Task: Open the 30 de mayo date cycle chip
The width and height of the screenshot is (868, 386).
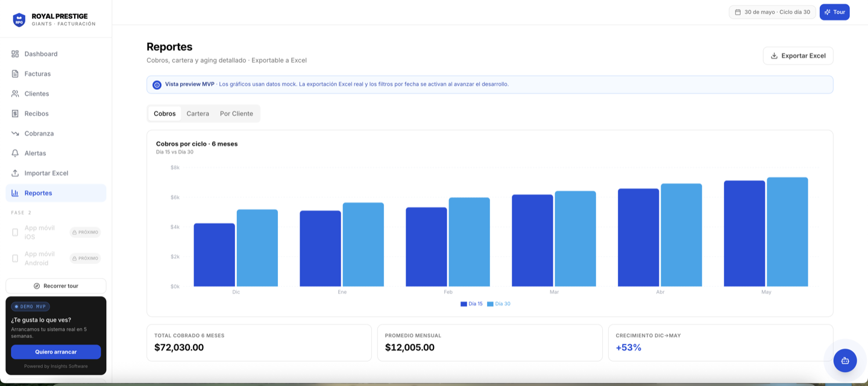Action: coord(772,12)
